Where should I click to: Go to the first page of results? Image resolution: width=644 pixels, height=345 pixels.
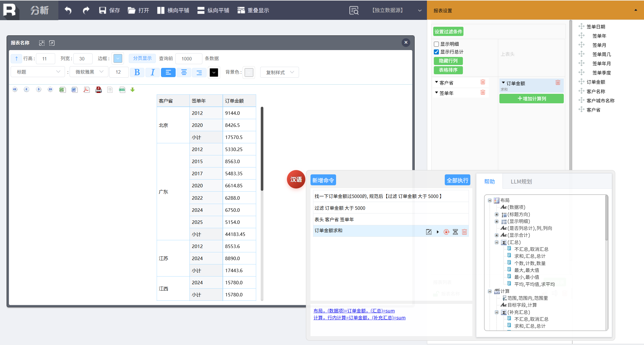15,90
